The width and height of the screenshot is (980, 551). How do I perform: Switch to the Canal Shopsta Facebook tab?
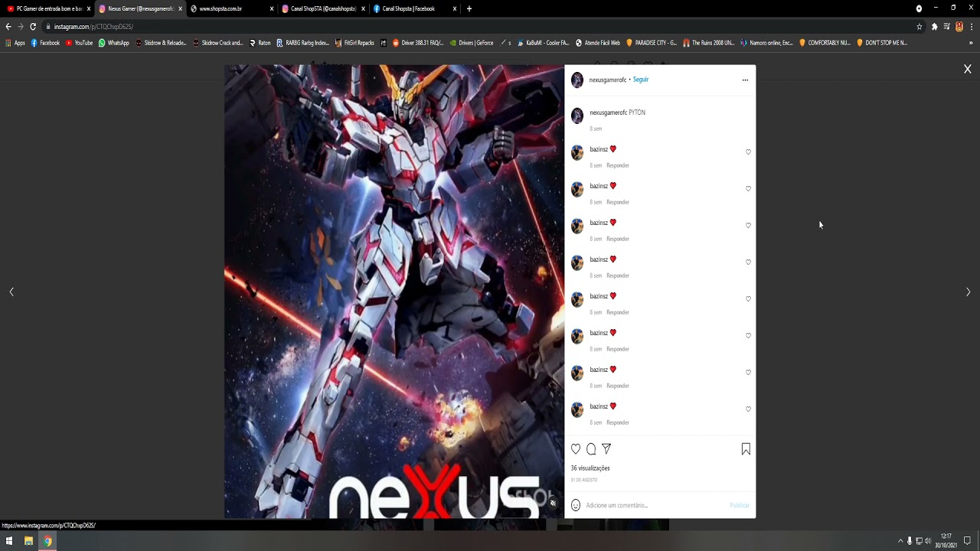click(414, 8)
